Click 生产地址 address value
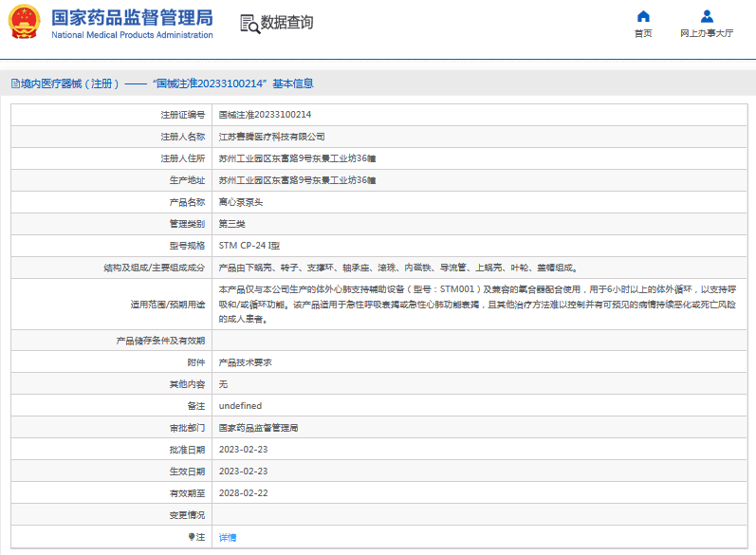The width and height of the screenshot is (756, 555). (x=297, y=180)
